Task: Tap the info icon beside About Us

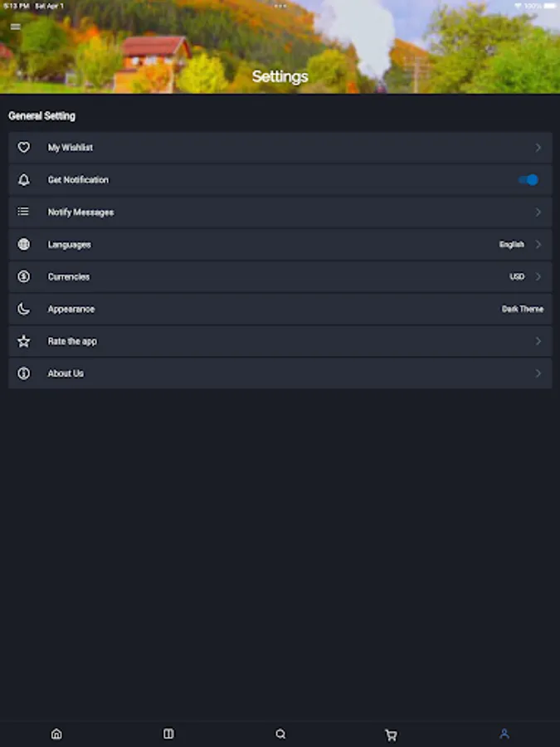Action: pyautogui.click(x=24, y=373)
